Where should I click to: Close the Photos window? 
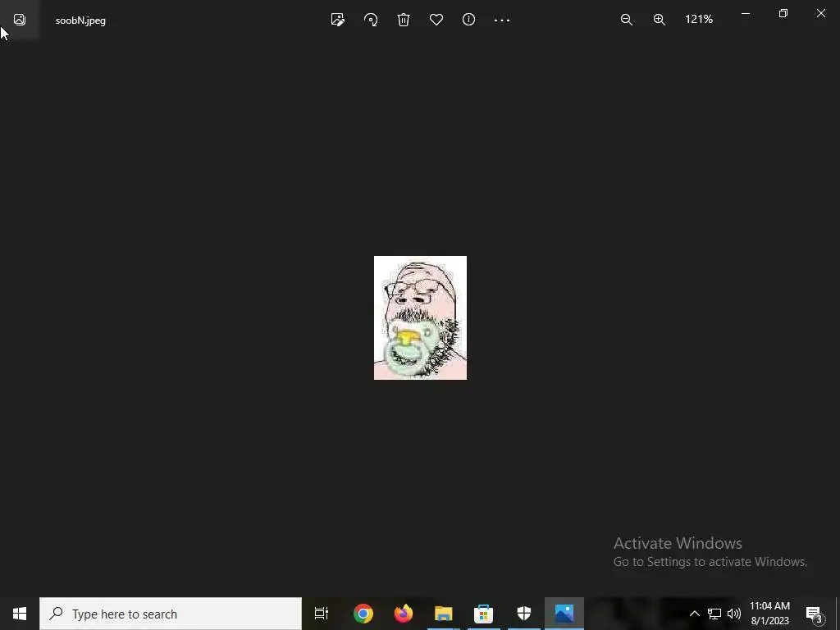pos(820,14)
